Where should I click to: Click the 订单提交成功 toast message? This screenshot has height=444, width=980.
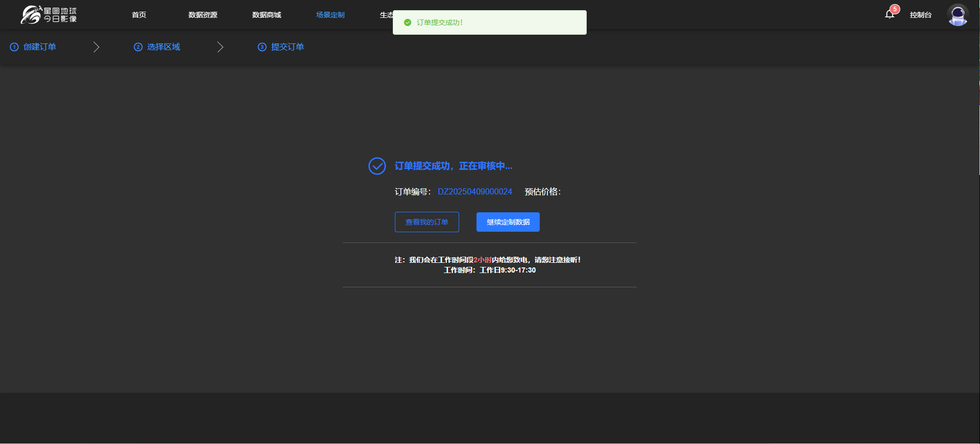tap(490, 22)
